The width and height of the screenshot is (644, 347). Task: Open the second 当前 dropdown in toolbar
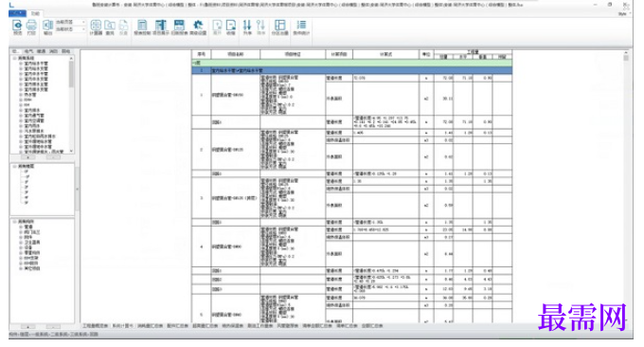pos(70,29)
